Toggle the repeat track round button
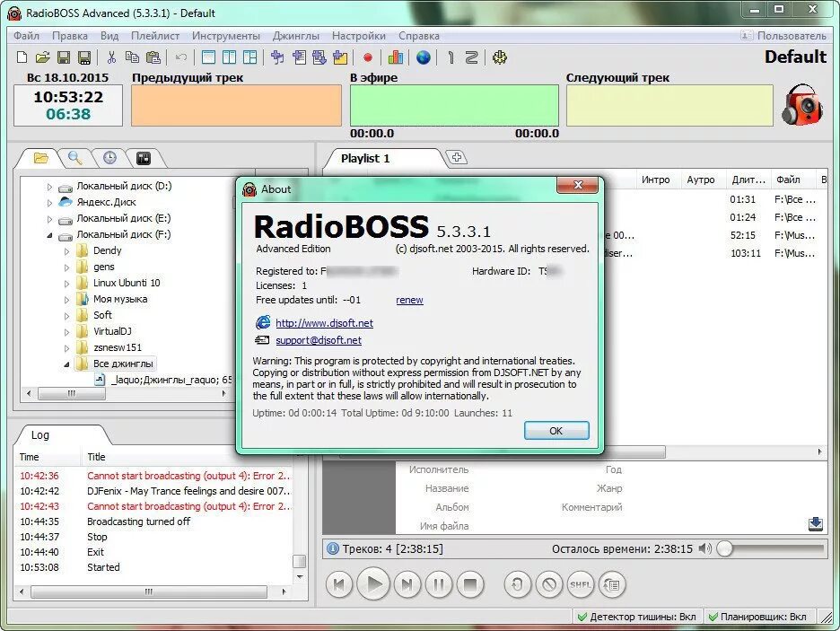Viewport: 840px width, 631px height. (518, 584)
